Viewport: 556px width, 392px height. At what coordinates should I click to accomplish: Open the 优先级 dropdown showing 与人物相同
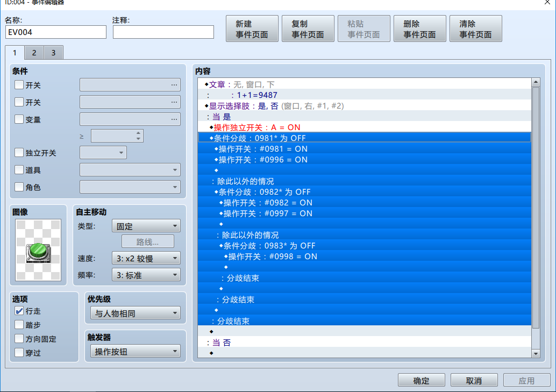[136, 313]
